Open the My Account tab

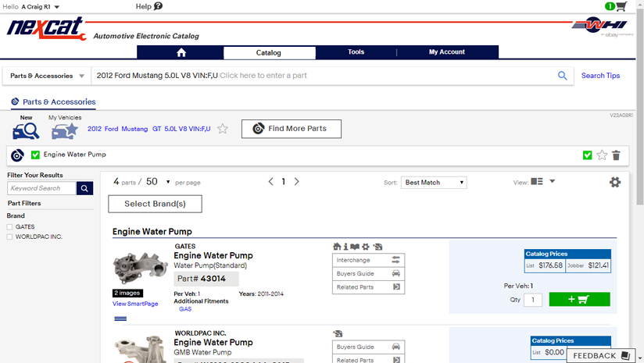click(447, 52)
